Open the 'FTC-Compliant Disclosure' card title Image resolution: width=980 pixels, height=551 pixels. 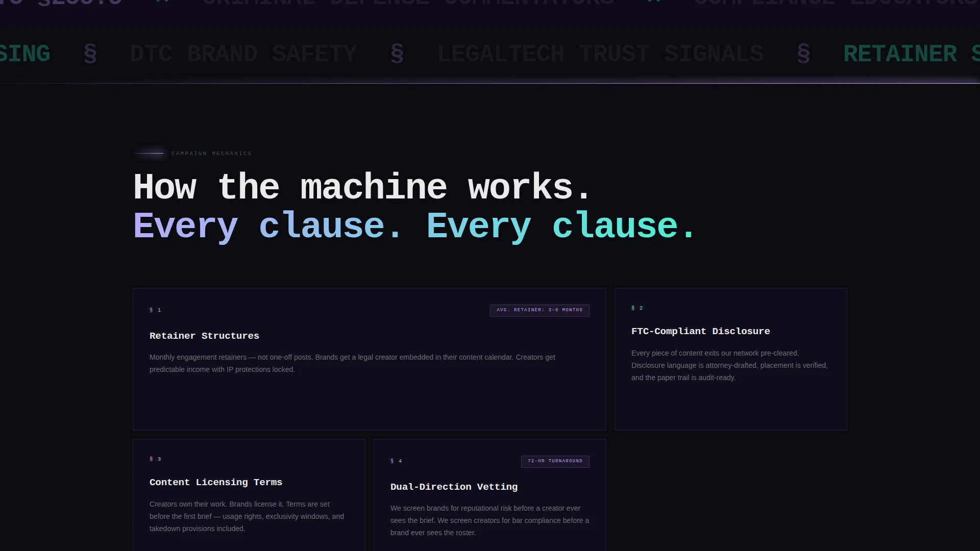(700, 331)
